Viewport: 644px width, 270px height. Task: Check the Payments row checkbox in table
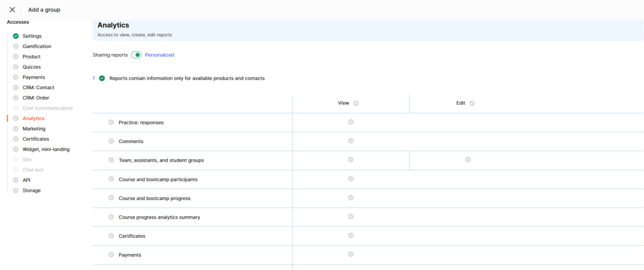[111, 254]
